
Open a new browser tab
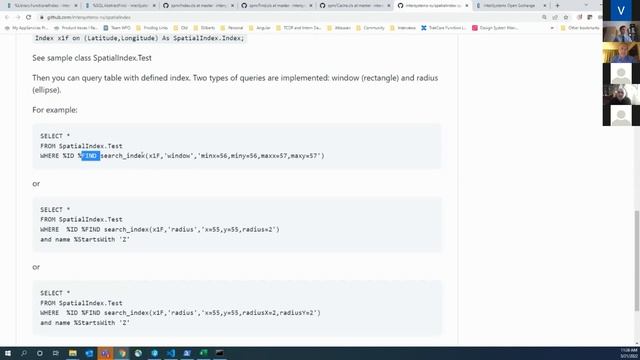point(558,5)
